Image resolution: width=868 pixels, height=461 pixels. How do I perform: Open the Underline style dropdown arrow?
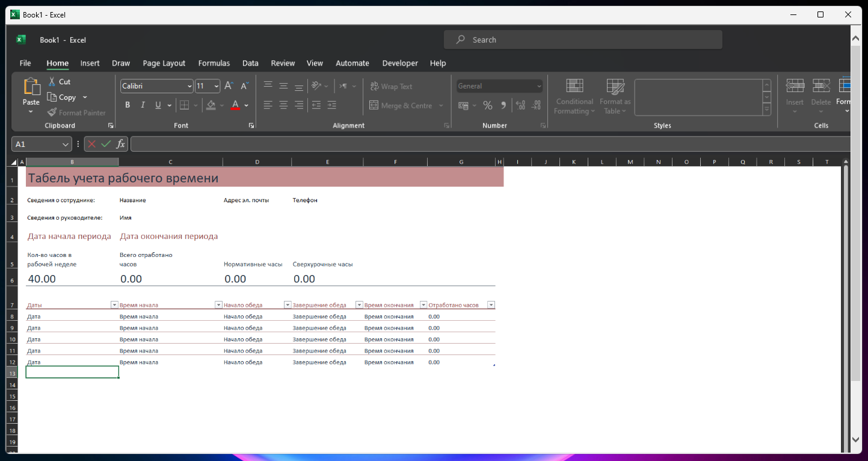(170, 105)
